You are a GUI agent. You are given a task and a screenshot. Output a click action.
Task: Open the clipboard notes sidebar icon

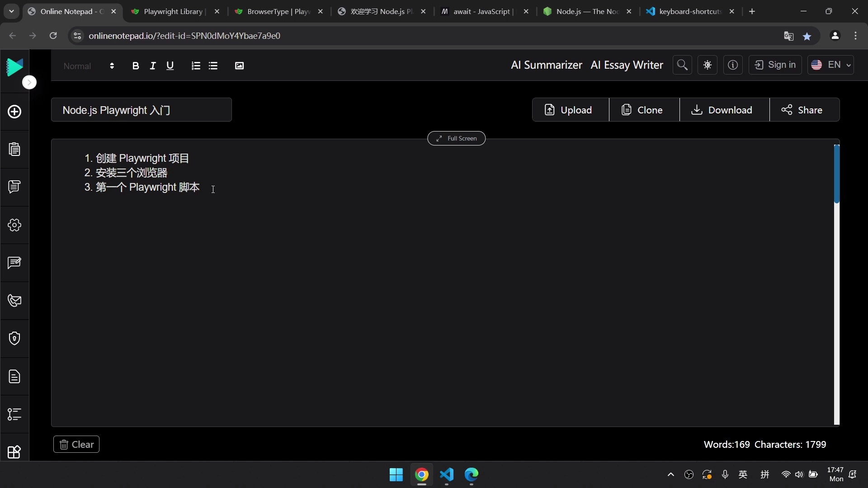coord(14,149)
